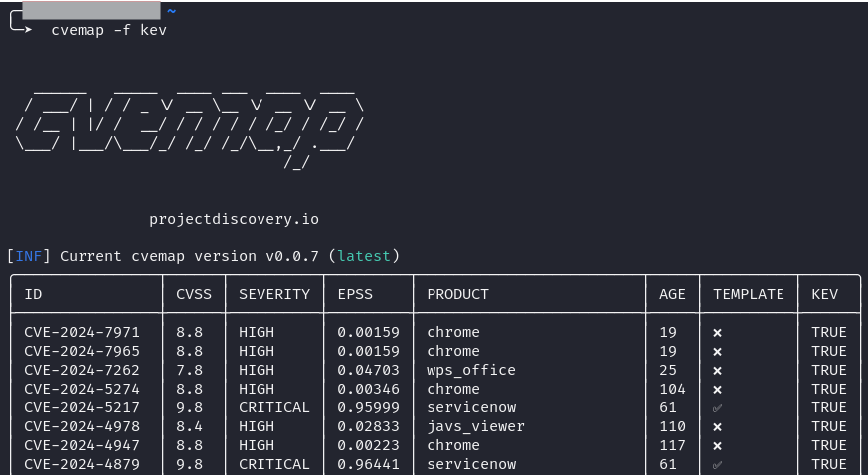Click the cvemap ASCII art logo
The image size is (868, 475).
pos(189,124)
